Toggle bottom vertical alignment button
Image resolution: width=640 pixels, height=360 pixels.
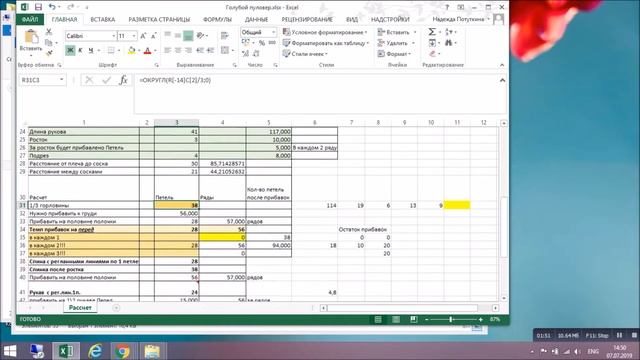[x=188, y=36]
